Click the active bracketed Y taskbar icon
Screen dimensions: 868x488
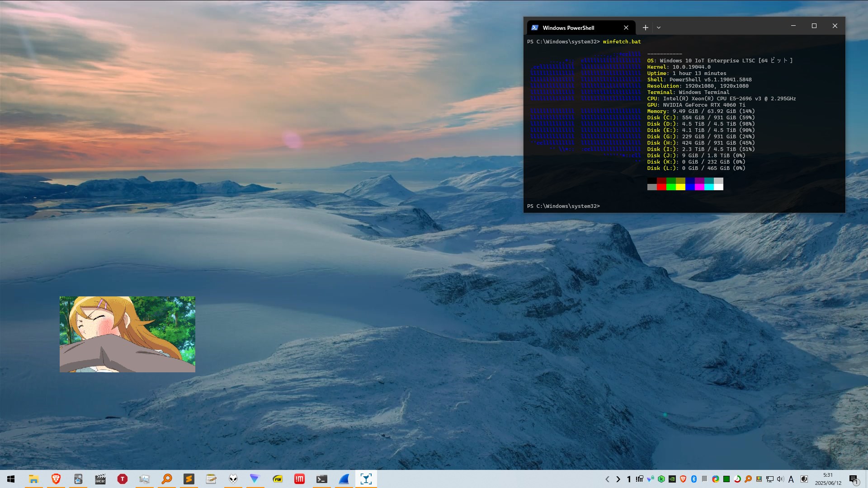coord(366,479)
